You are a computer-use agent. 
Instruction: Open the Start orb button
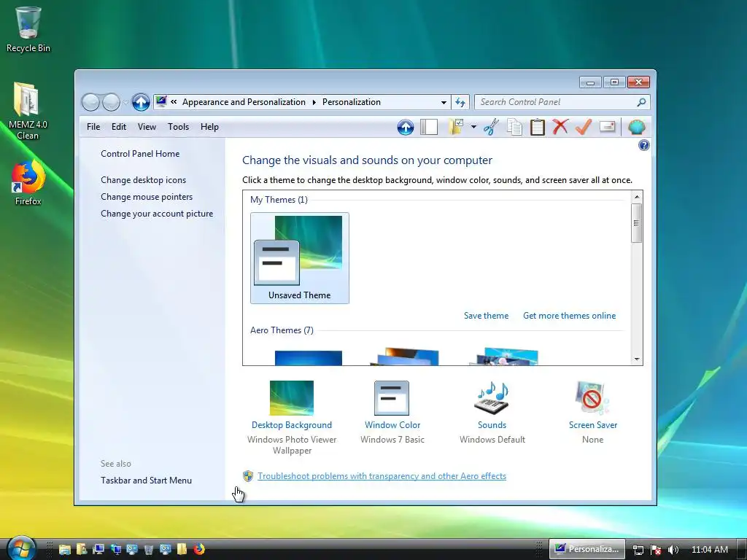pyautogui.click(x=21, y=549)
